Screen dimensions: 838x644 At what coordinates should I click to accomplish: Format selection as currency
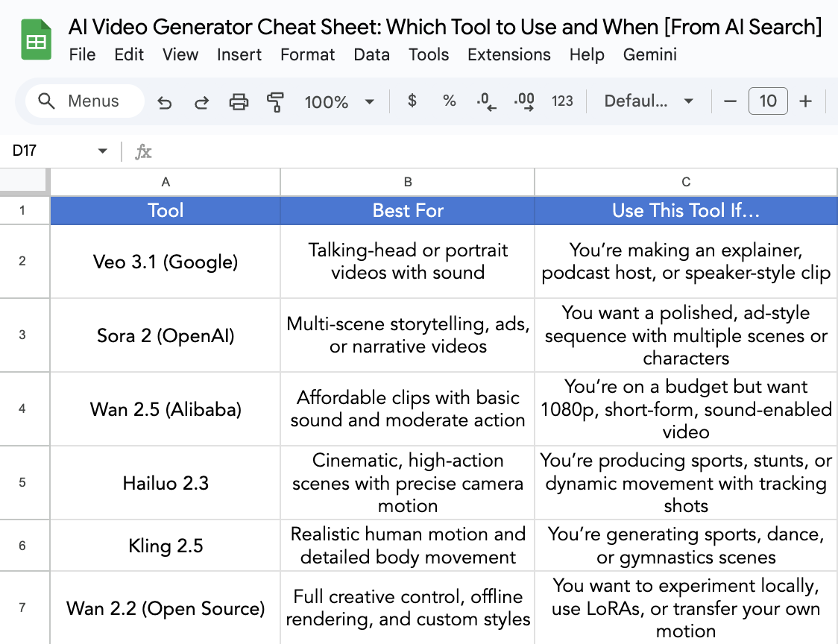412,101
